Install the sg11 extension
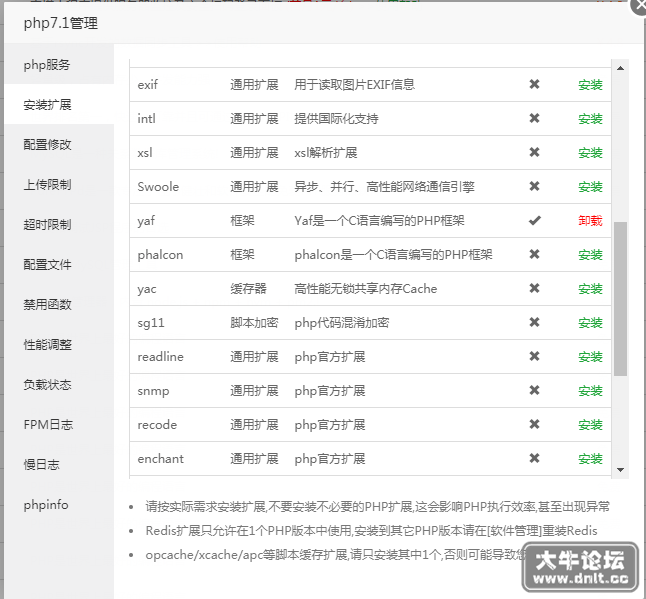The image size is (646, 599). [x=590, y=323]
